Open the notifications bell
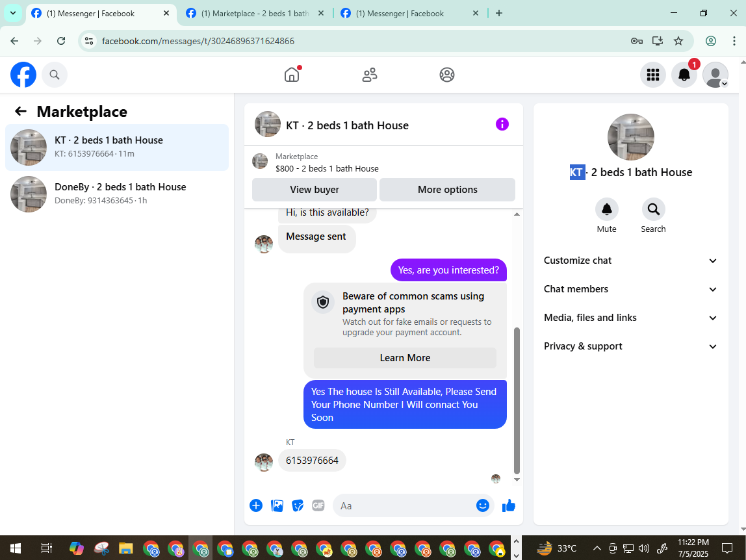746x560 pixels. (684, 75)
